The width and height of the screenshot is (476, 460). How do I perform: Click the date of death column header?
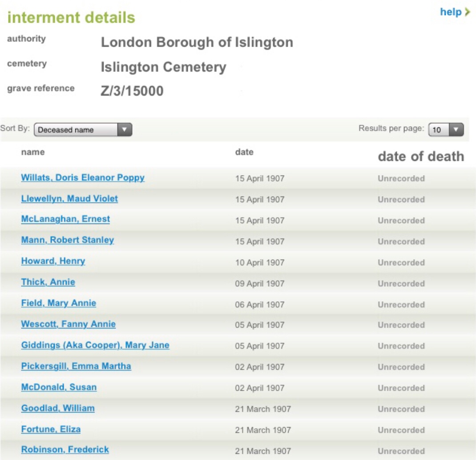(x=420, y=156)
